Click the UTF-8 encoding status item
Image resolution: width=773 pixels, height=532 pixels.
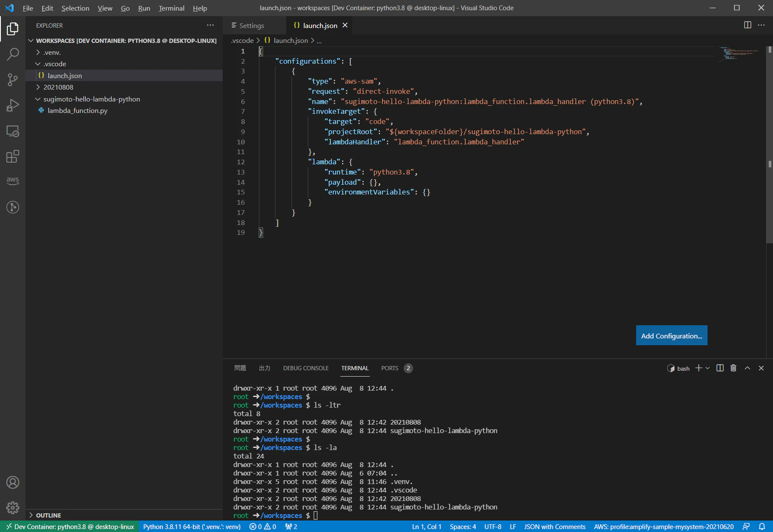493,526
